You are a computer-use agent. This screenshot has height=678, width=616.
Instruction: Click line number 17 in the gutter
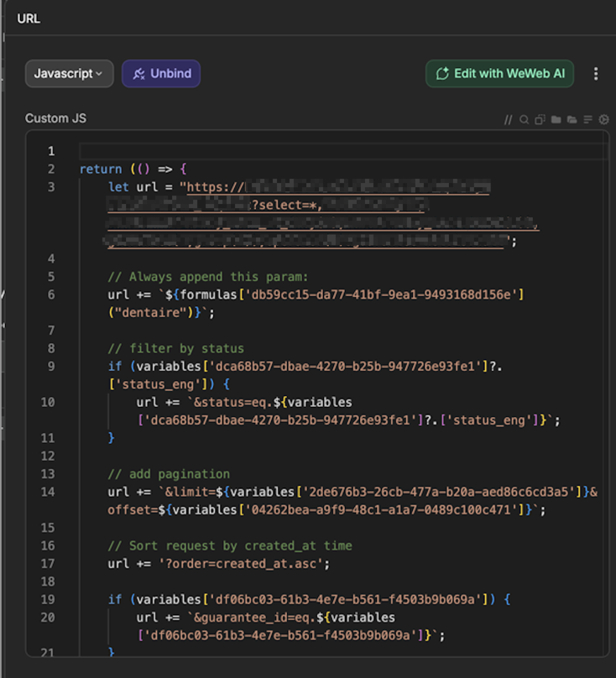pos(48,564)
